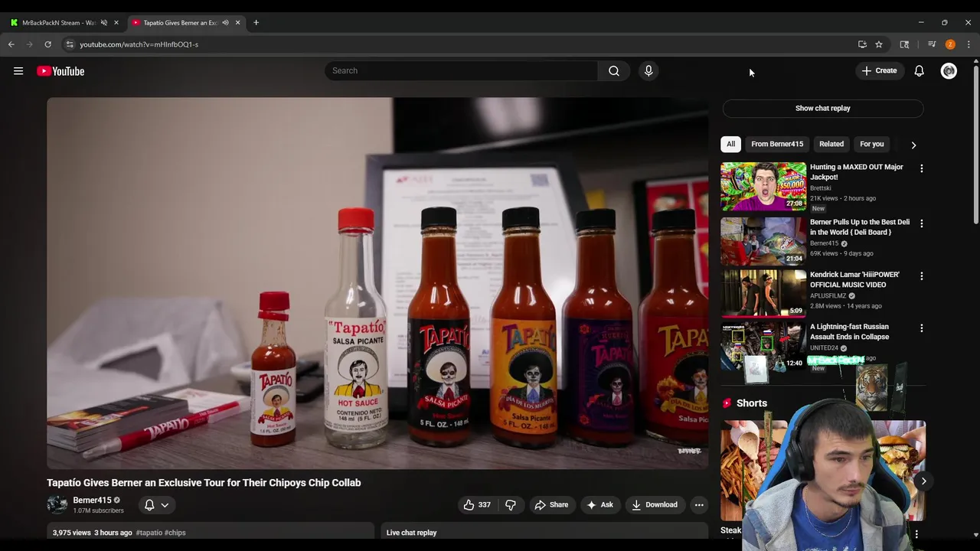Image resolution: width=980 pixels, height=551 pixels.
Task: Select the From Berner415 chip
Action: coord(776,144)
